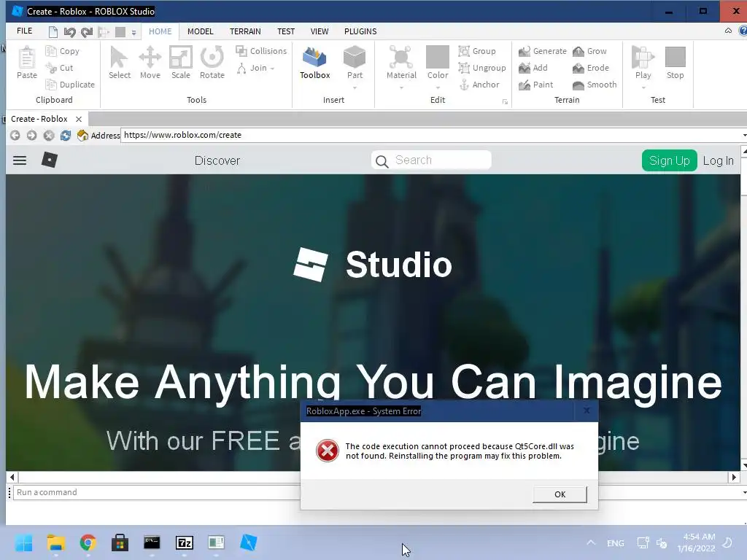Activate the Rotate tool
The height and width of the screenshot is (560, 747).
click(212, 63)
